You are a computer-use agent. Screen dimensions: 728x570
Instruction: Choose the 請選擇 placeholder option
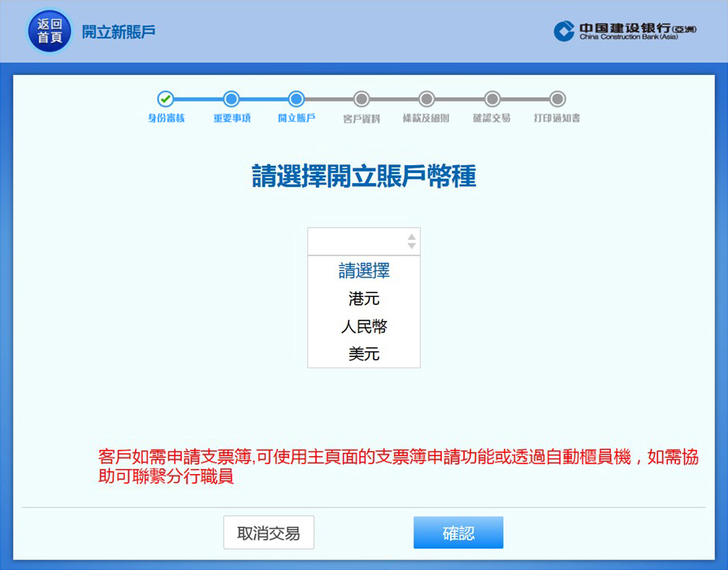[x=363, y=271]
